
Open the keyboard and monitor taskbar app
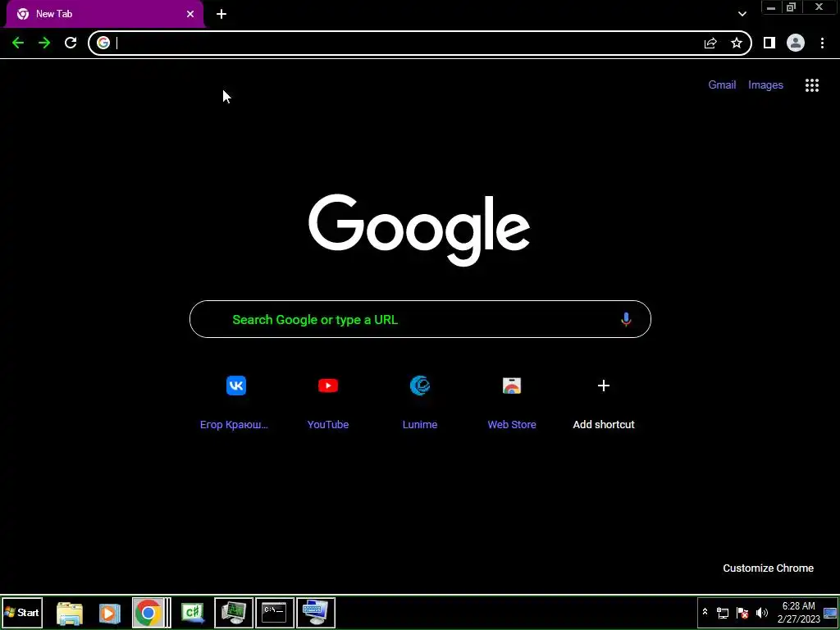[316, 613]
